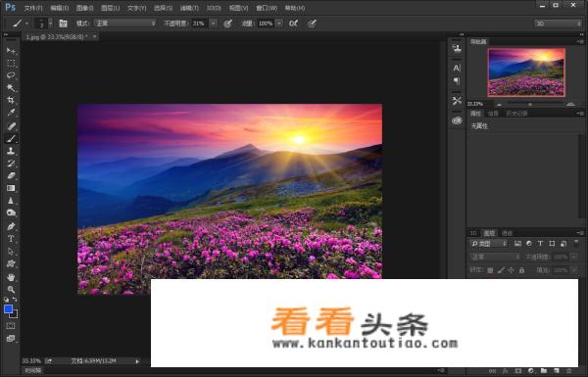
Task: Open the flow slider arrow
Action: point(279,24)
